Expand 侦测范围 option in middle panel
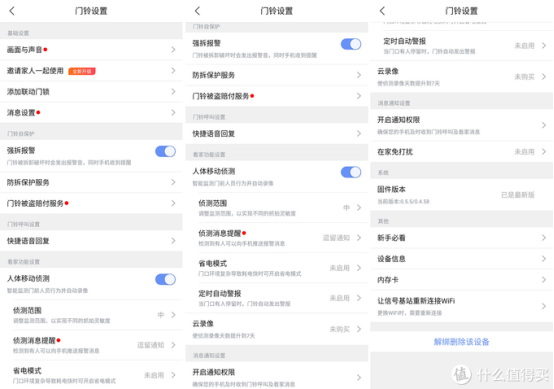The image size is (554, 389). [277, 208]
